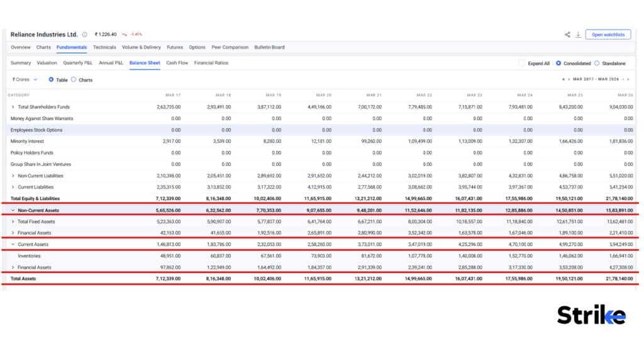Click the MAR 17 column header
644x341 pixels.
click(x=173, y=95)
